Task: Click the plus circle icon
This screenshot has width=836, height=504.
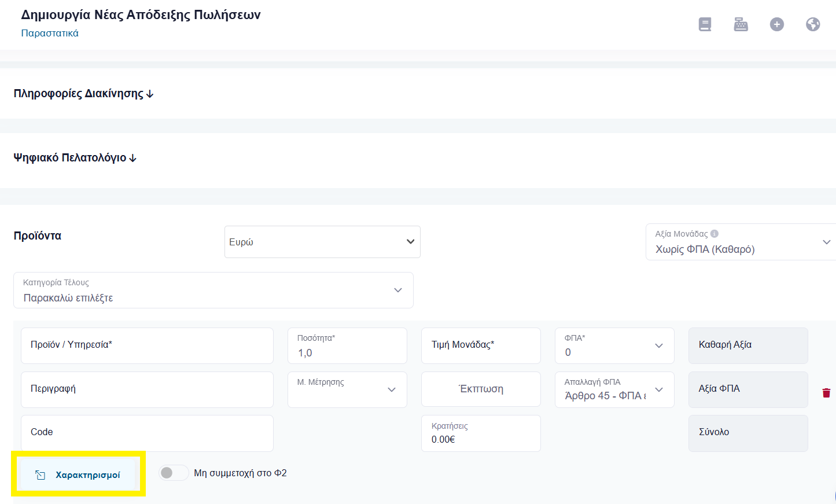Action: click(x=777, y=24)
